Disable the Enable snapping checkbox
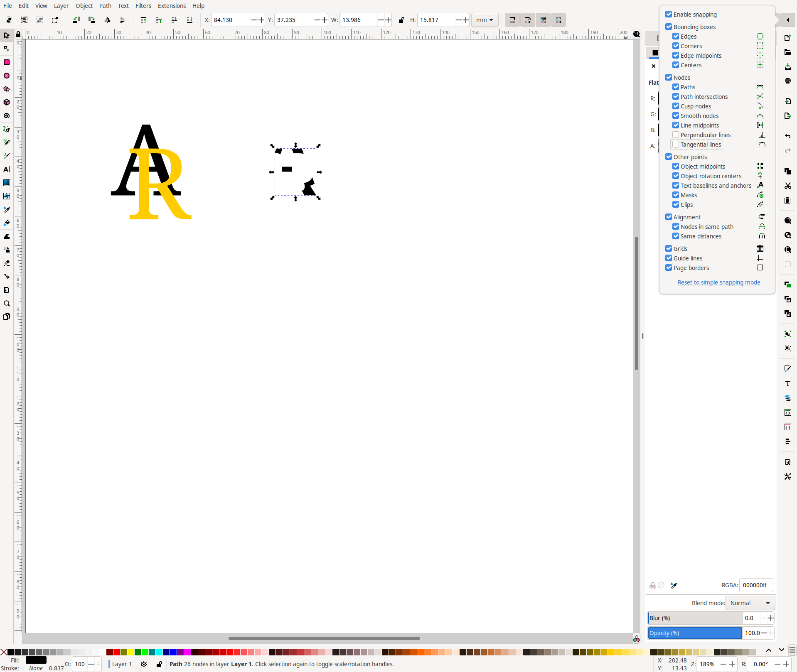 point(669,15)
